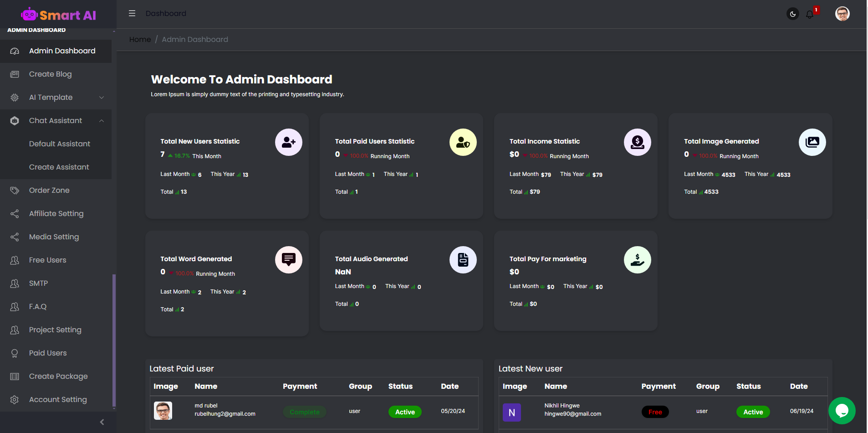The height and width of the screenshot is (433, 868).
Task: Open the profile avatar in header
Action: point(842,14)
